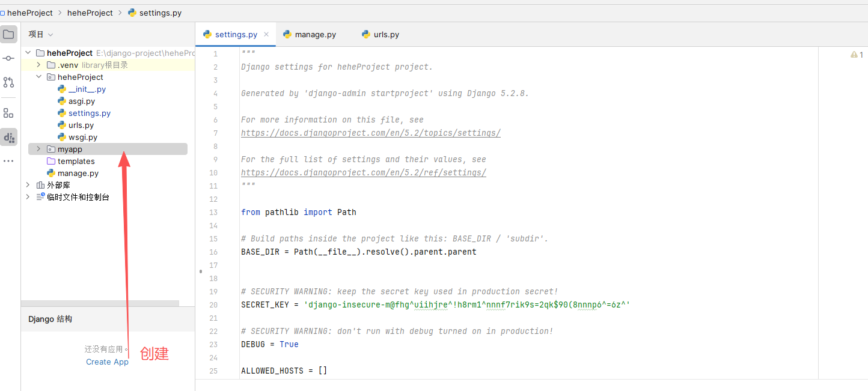Viewport: 868px width, 391px height.
Task: Click the Python file icon beside asgi.py
Action: click(61, 101)
